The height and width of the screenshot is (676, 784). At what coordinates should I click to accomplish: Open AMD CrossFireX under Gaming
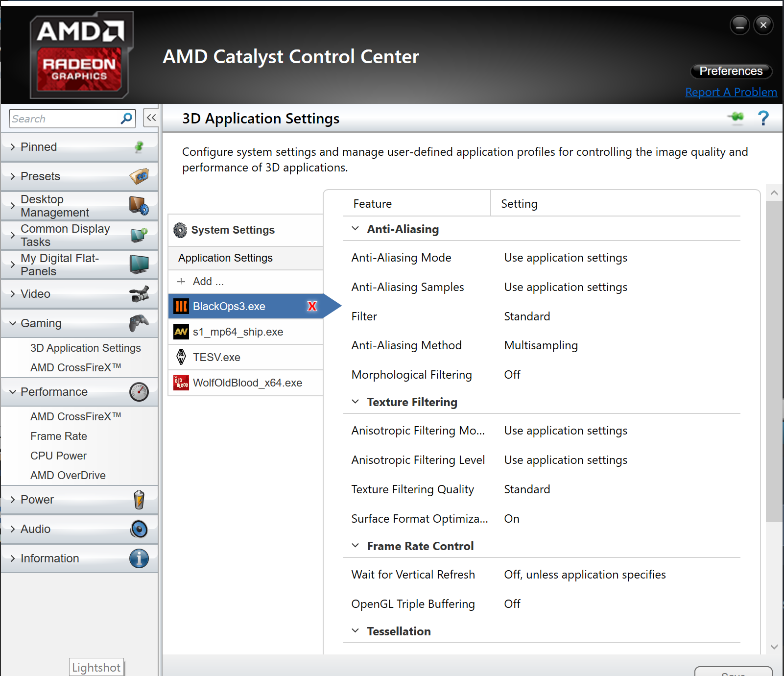pos(75,367)
